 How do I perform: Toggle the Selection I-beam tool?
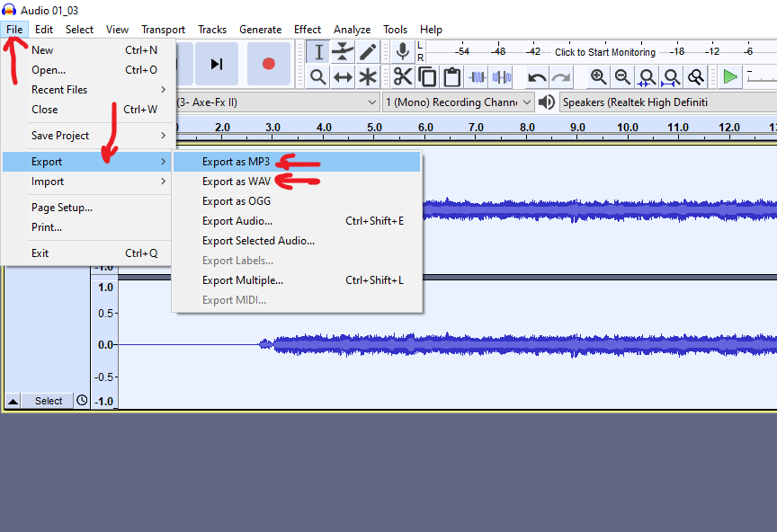[317, 52]
